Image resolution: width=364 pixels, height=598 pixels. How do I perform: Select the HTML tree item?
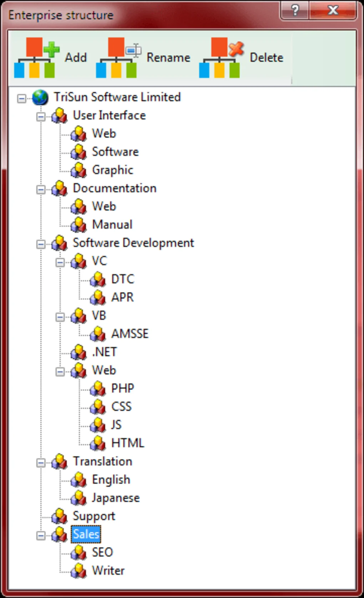128,443
